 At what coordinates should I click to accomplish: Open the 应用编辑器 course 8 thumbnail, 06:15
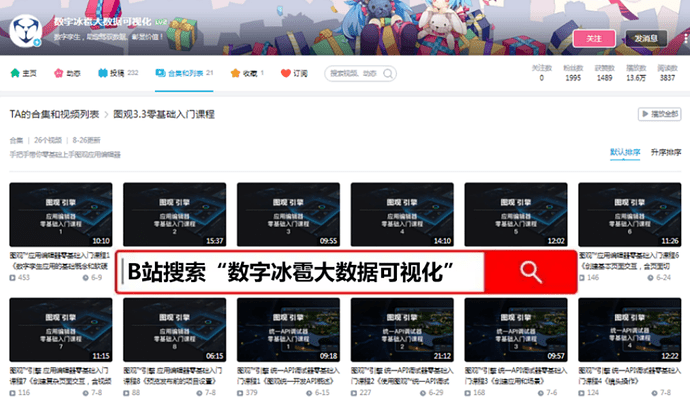[175, 330]
